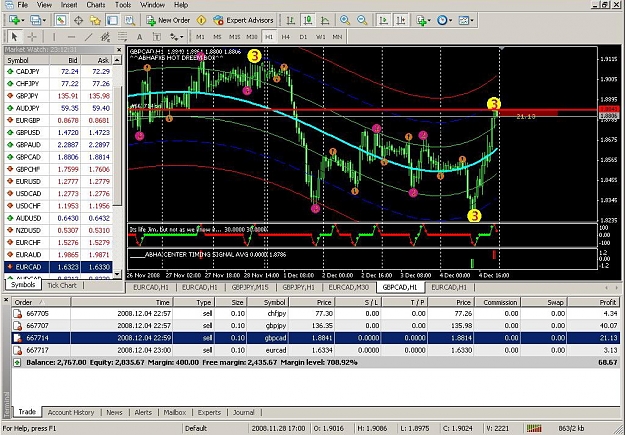Select the arrow Cursor tool
Image resolution: width=625 pixels, height=435 pixels.
15,37
